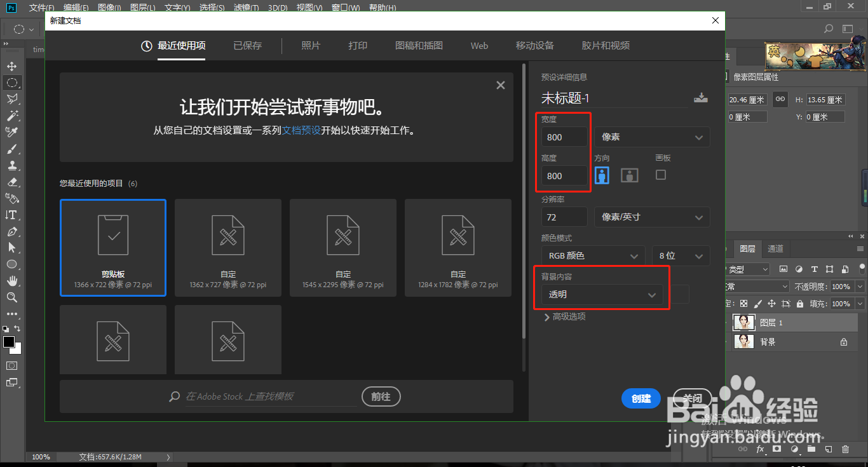Change screen mode icon in the toolbox
Image resolution: width=868 pixels, height=467 pixels.
[11, 382]
